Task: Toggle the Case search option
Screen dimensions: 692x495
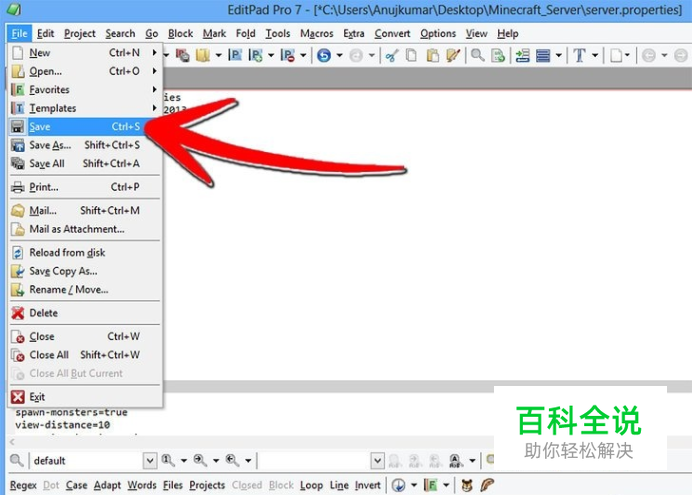Action: [x=76, y=485]
